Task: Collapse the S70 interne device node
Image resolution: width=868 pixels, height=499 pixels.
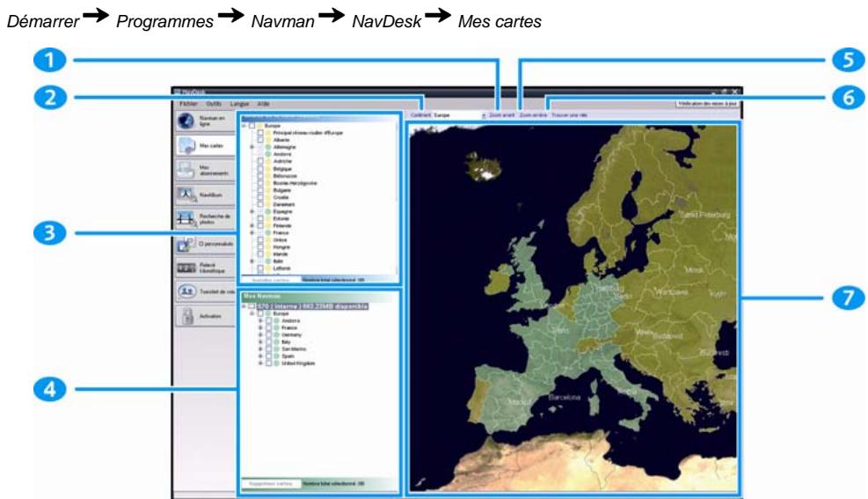Action: [x=244, y=306]
